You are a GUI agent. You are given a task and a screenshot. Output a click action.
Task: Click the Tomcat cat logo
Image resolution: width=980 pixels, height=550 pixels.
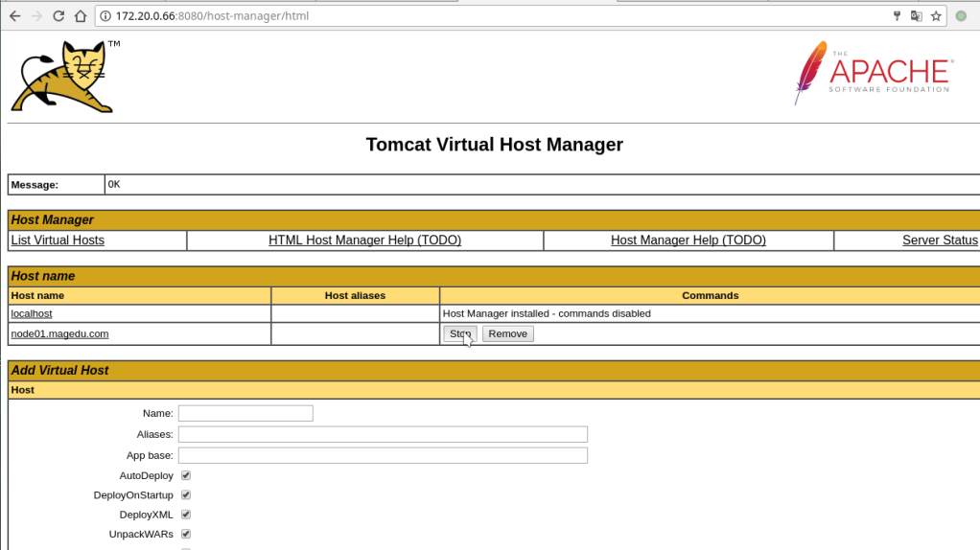click(65, 77)
